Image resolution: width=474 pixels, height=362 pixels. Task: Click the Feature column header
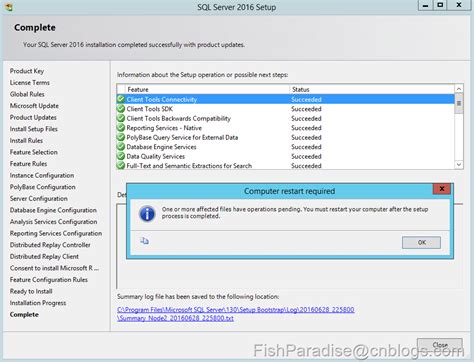[207, 89]
